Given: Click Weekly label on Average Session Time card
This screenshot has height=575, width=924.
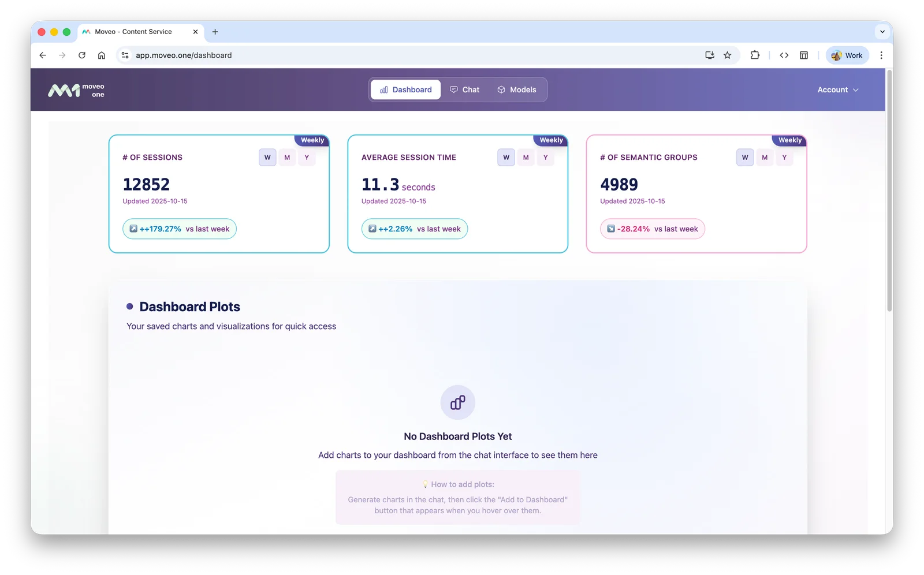Looking at the screenshot, I should pyautogui.click(x=552, y=140).
